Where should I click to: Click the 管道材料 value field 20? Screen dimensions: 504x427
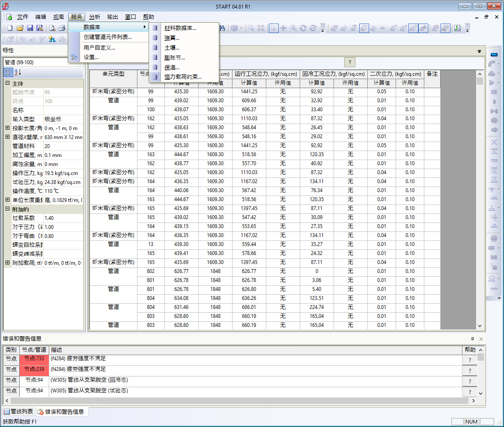click(63, 146)
